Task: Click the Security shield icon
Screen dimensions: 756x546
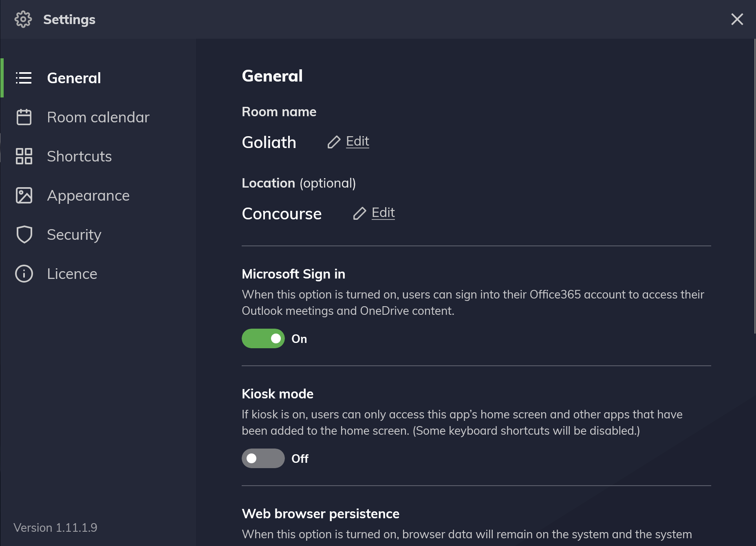Action: point(24,234)
